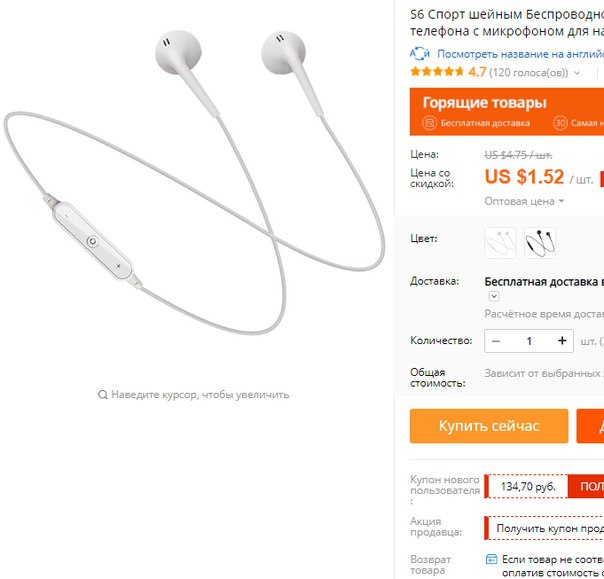Click 'Получить купон продавца' seller coupon
The image size is (604, 579).
coord(545,528)
